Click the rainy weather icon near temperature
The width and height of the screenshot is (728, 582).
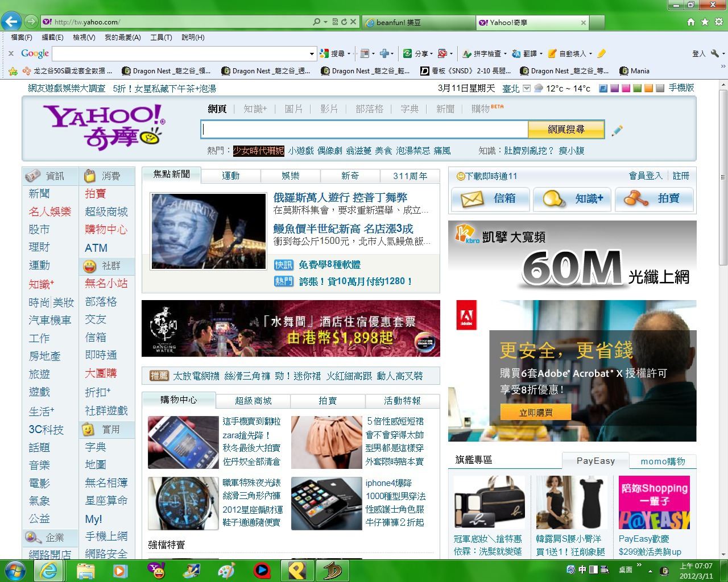[538, 89]
